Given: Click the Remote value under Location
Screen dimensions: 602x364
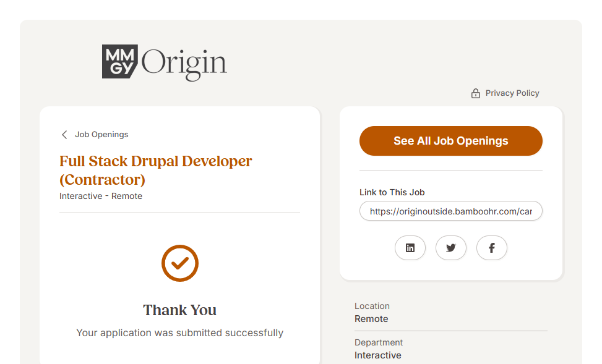Looking at the screenshot, I should (x=371, y=319).
